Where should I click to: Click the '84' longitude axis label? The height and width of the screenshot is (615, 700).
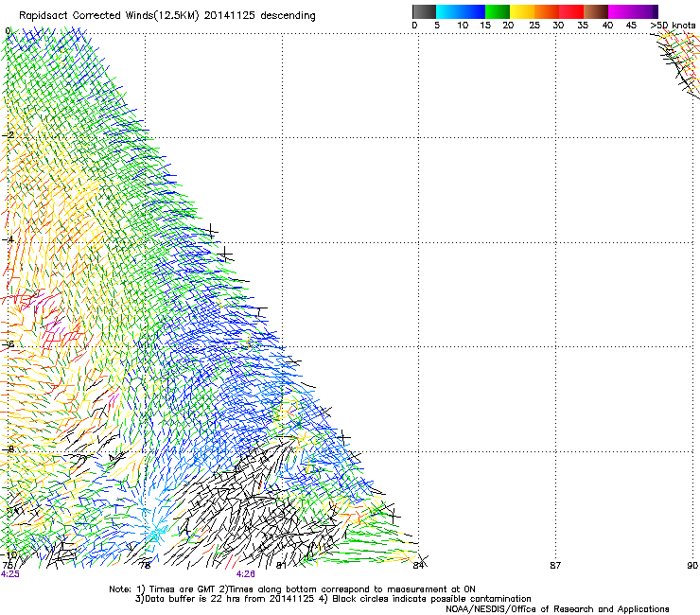click(x=418, y=566)
